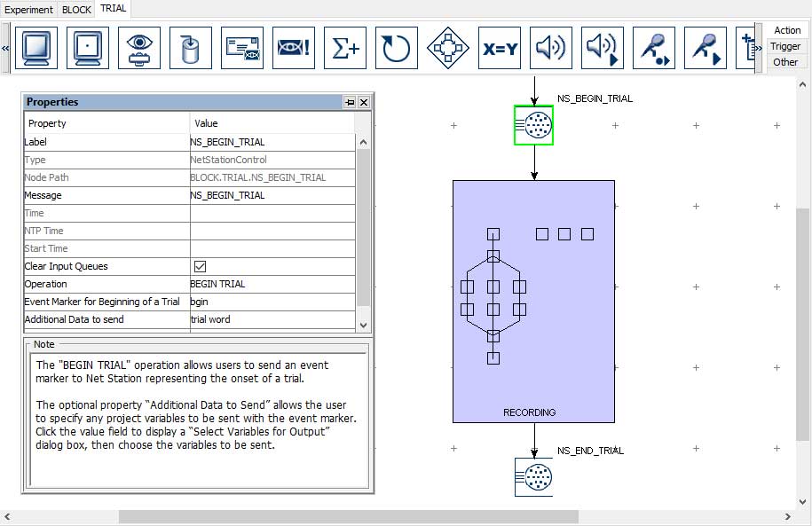Image resolution: width=812 pixels, height=526 pixels.
Task: Switch to the BLOCK tab
Action: pos(77,10)
